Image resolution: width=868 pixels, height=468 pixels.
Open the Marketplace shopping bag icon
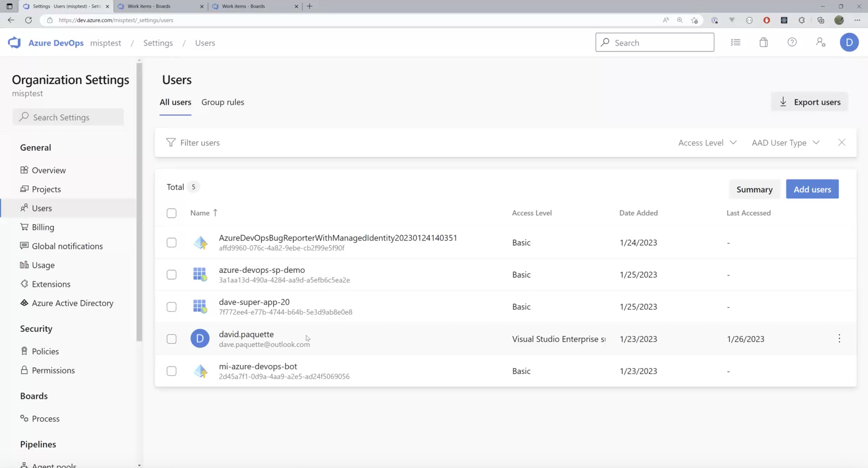764,42
